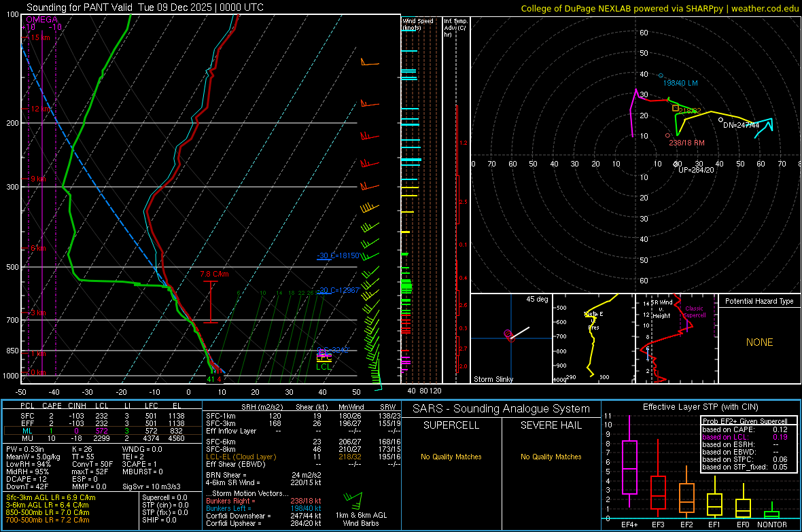The width and height of the screenshot is (802, 532).
Task: Click the 'based on LCL: 0.19' probability line
Action: (745, 437)
